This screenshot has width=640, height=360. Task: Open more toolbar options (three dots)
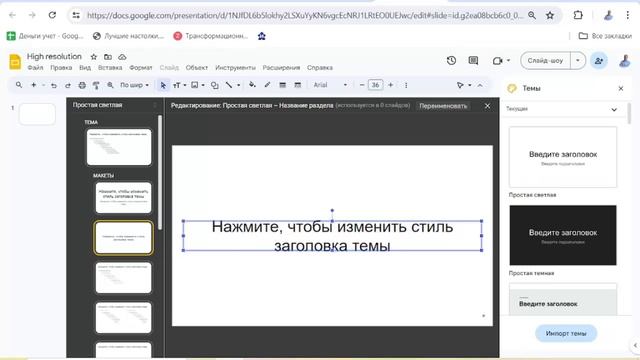[406, 85]
